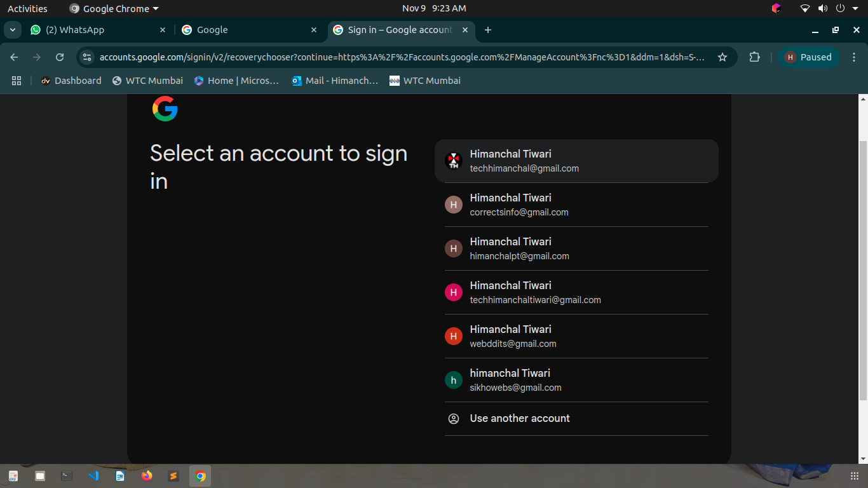
Task: Open the clock and calendar panel
Action: [434, 8]
